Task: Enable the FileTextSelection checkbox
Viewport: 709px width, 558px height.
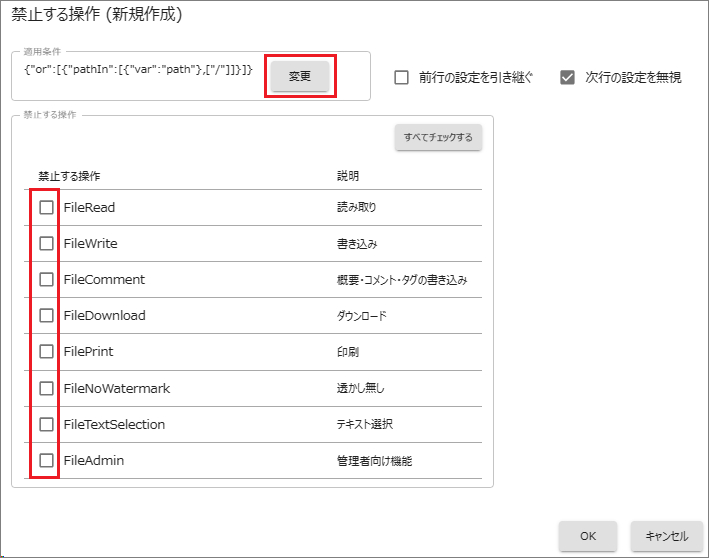Action: (x=46, y=424)
